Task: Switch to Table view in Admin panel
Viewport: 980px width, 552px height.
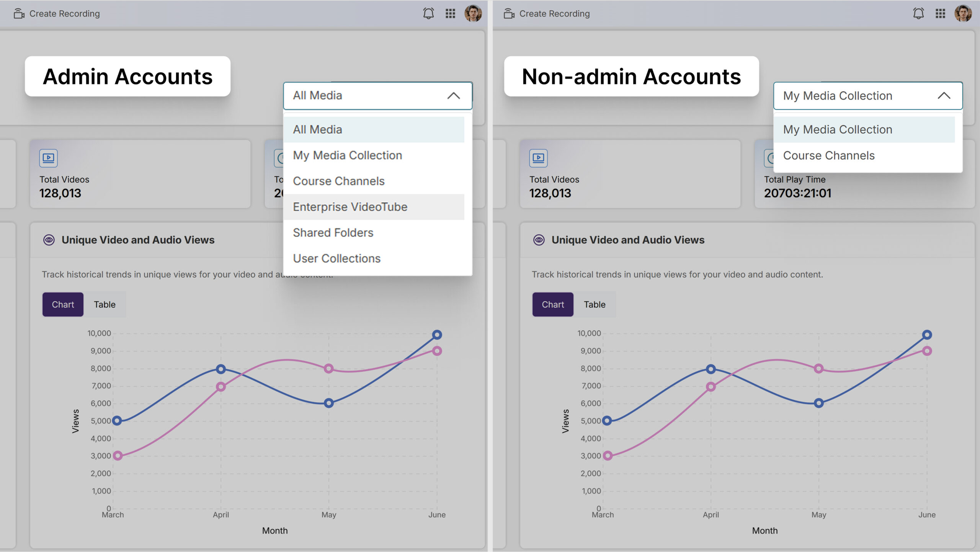Action: 105,304
